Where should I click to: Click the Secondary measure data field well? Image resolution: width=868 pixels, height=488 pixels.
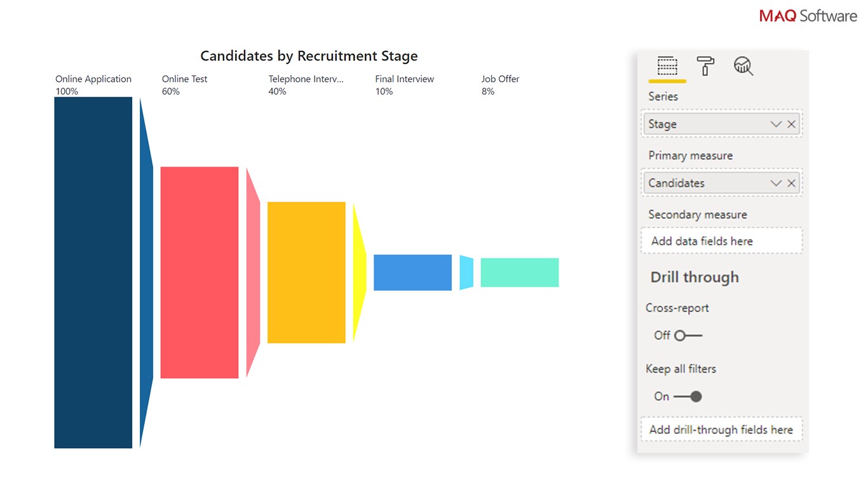721,241
